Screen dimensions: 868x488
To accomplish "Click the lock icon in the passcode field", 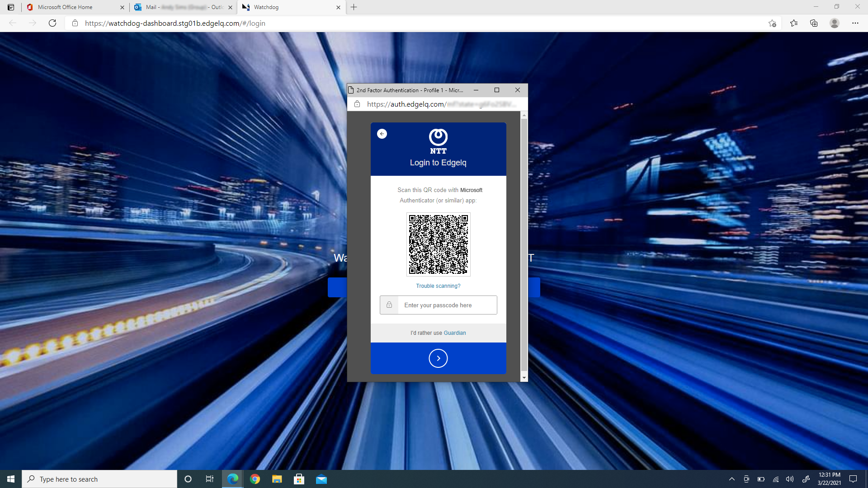I will pos(389,305).
